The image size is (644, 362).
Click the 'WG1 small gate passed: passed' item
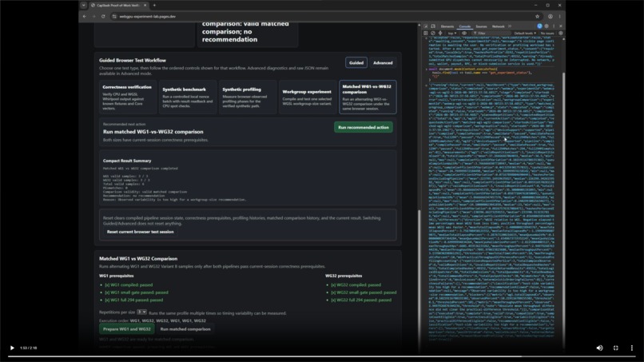coord(137,292)
